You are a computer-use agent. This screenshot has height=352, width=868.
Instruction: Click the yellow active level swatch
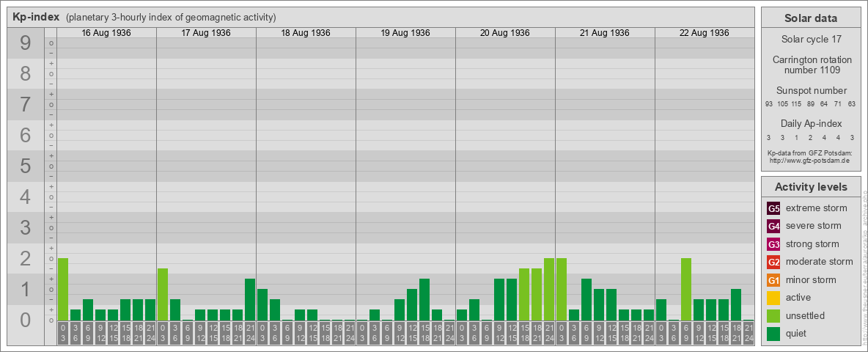coord(773,298)
